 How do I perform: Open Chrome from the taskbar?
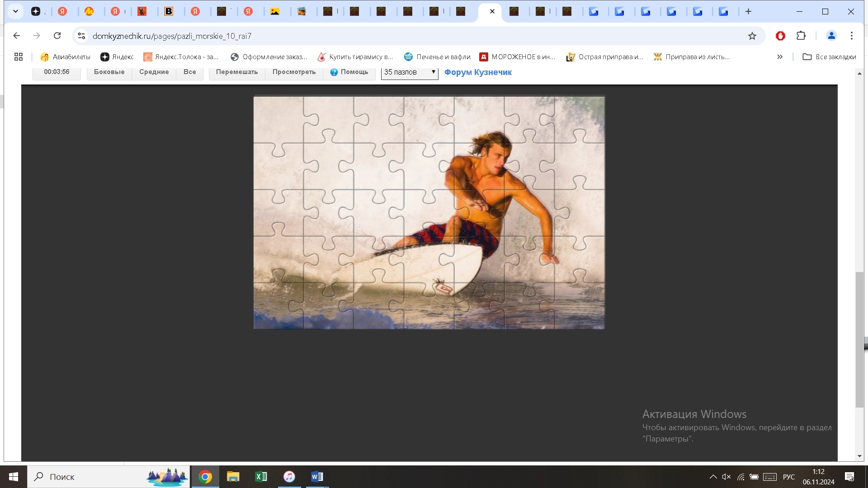[x=205, y=477]
